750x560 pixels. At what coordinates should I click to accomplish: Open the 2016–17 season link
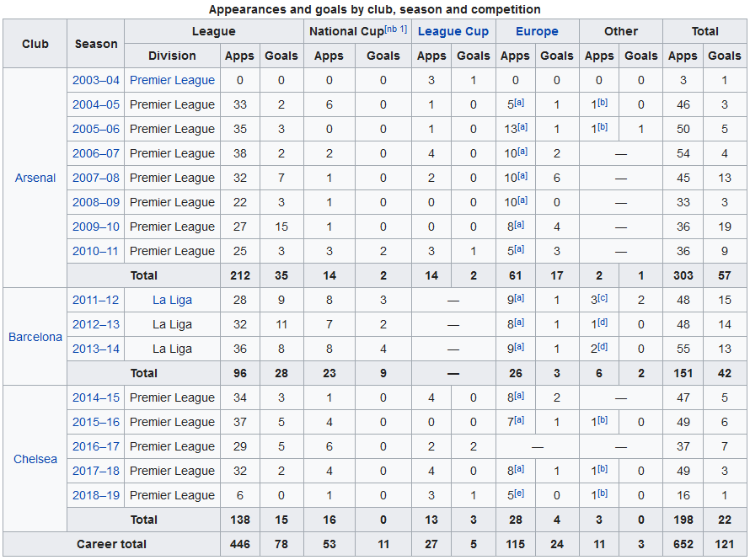point(96,446)
